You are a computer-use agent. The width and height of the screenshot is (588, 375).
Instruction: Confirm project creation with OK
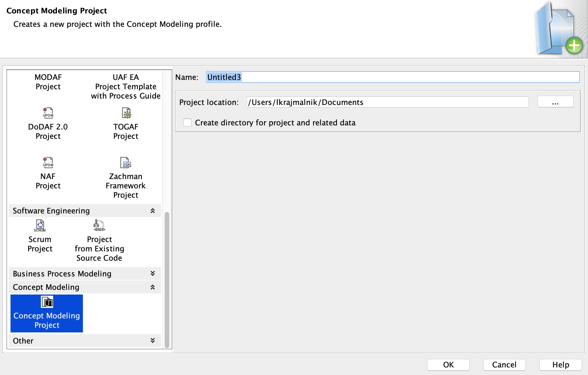pos(448,365)
